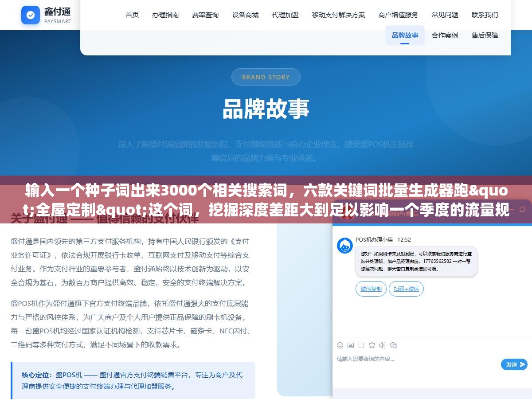Image resolution: width=532 pixels, height=399 pixels.
Task: Click the chat timestamp 12:52
Action: tap(404, 240)
